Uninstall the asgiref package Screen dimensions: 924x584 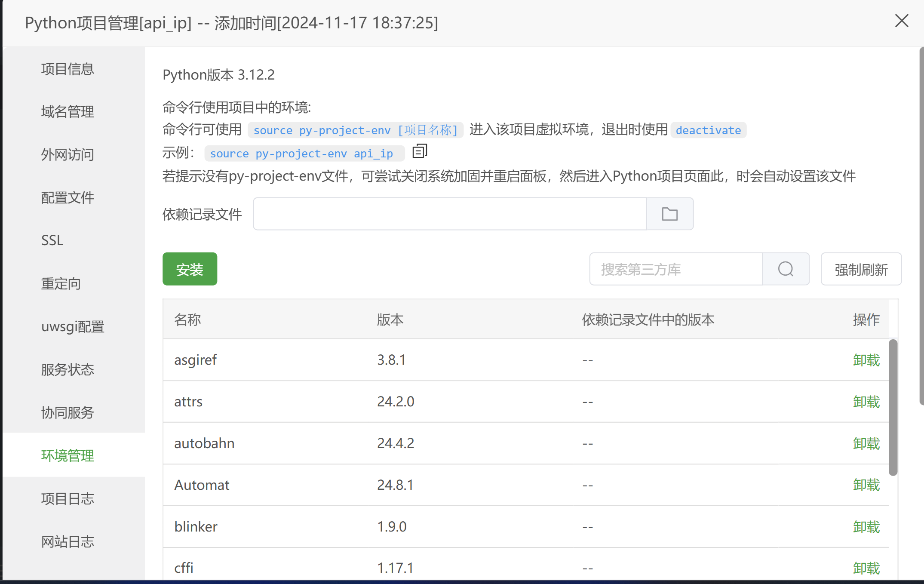point(866,360)
